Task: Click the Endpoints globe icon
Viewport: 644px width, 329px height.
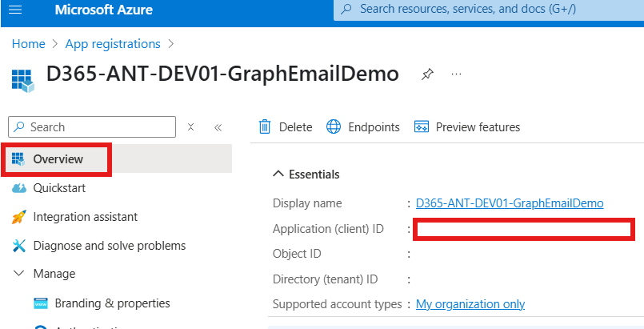Action: click(334, 127)
